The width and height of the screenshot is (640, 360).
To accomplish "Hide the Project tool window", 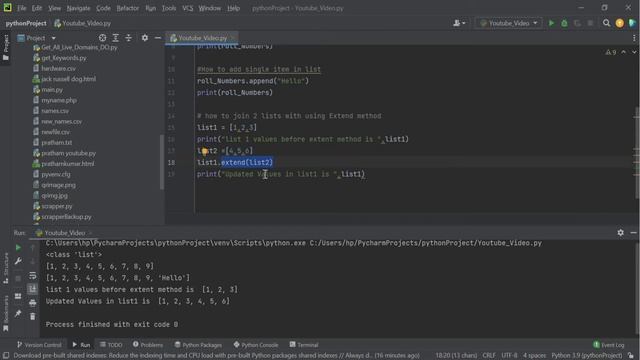I will point(158,38).
